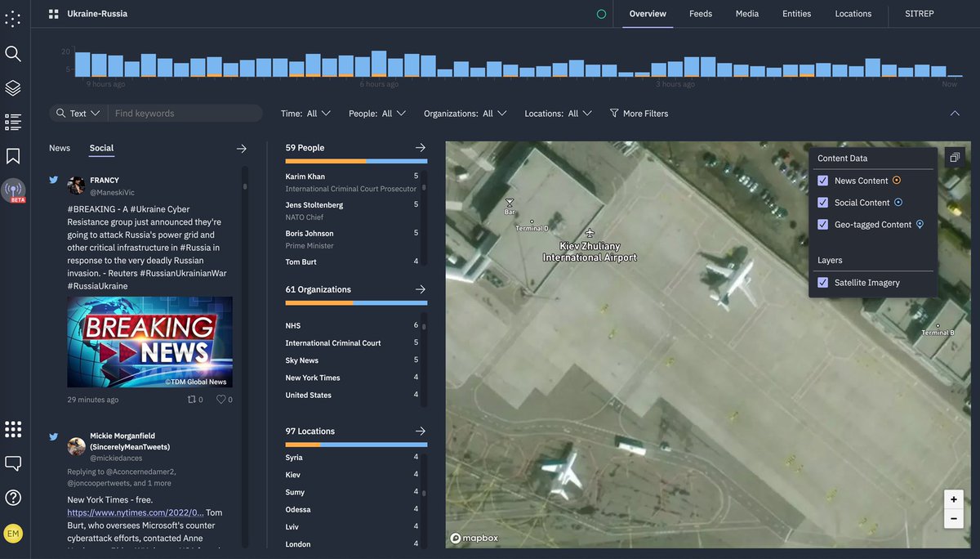
Task: Open Mickie Morganfield profile name
Action: click(130, 441)
